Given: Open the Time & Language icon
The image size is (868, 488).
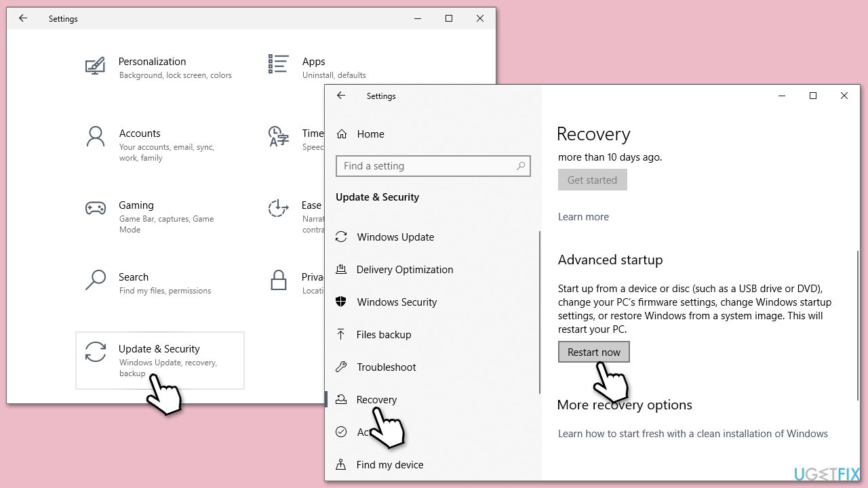Looking at the screenshot, I should 279,136.
